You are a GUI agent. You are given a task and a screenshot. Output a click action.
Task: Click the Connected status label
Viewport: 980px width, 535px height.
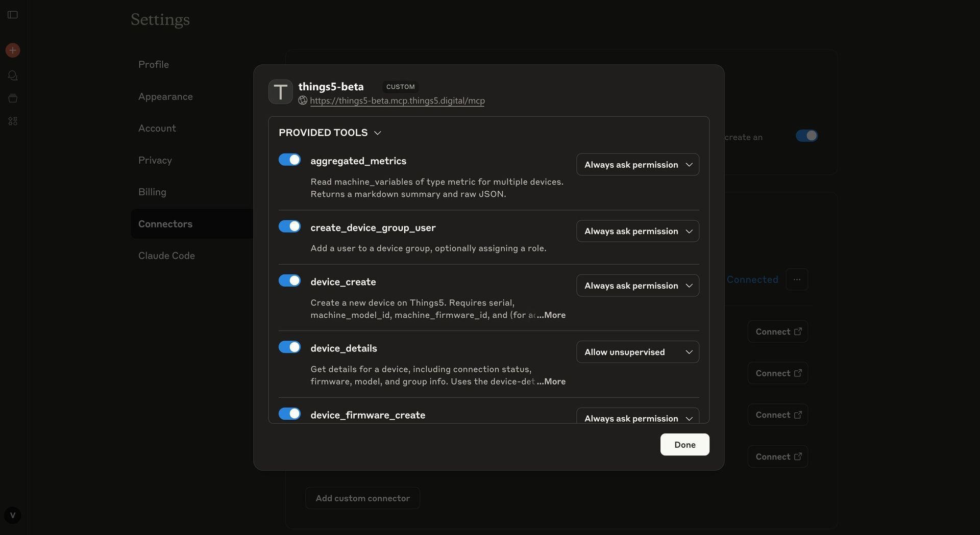(x=752, y=279)
